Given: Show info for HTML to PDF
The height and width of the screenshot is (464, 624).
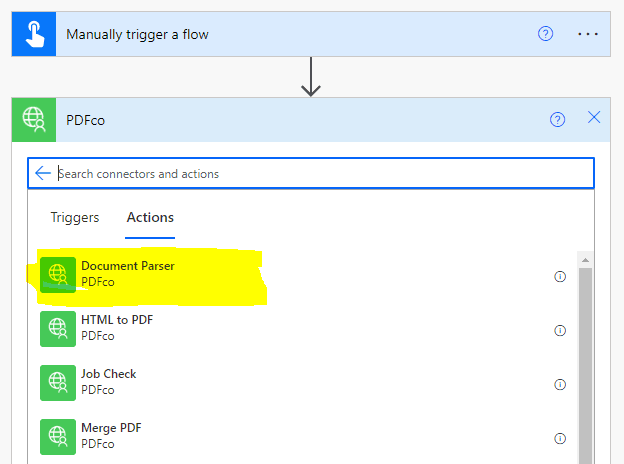Looking at the screenshot, I should (x=560, y=330).
